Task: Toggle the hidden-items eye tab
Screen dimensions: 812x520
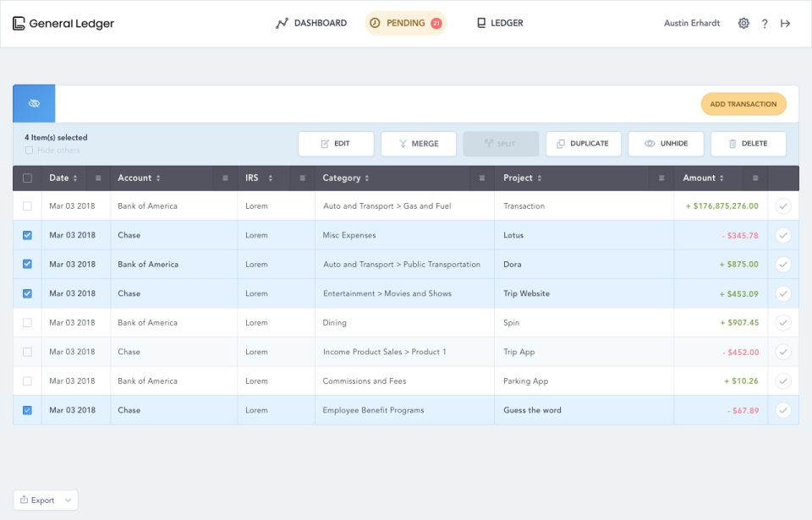Action: click(34, 103)
